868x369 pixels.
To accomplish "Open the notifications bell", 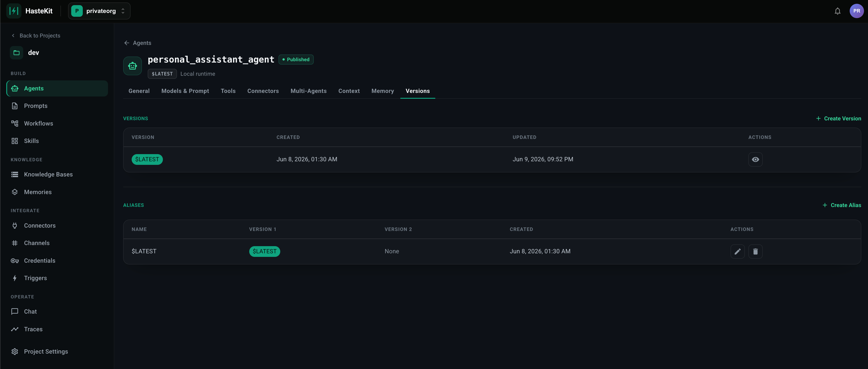I will 837,11.
